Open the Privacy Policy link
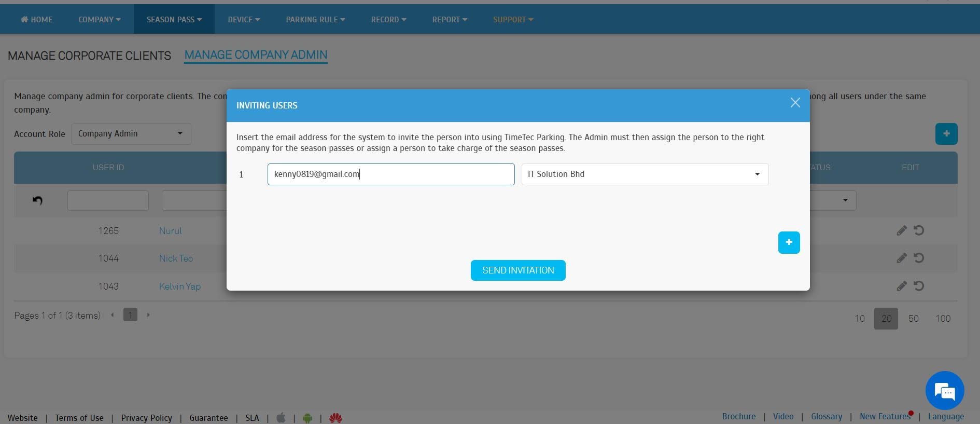This screenshot has width=980, height=424. coord(146,418)
